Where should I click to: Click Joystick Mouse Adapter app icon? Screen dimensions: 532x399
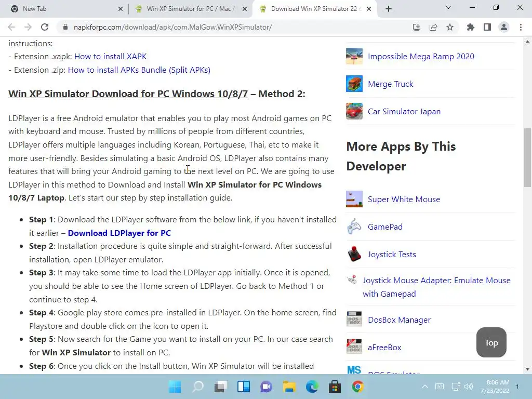(x=352, y=280)
